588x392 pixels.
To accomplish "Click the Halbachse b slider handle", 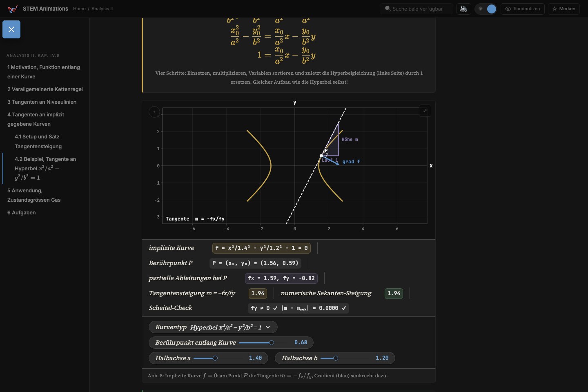I will tap(336, 358).
